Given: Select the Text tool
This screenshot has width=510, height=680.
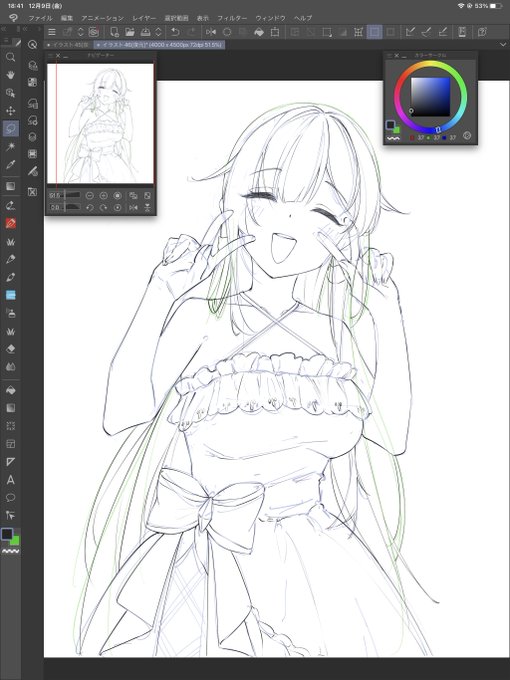Looking at the screenshot, I should (11, 480).
